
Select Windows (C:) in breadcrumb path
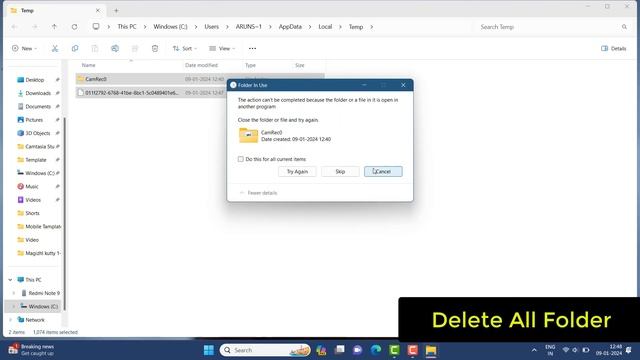[x=170, y=27]
